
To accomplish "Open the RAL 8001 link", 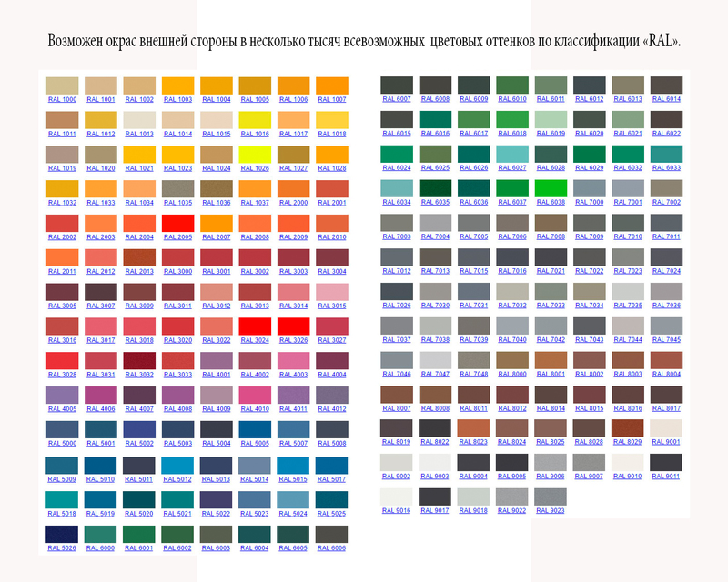I will point(551,374).
